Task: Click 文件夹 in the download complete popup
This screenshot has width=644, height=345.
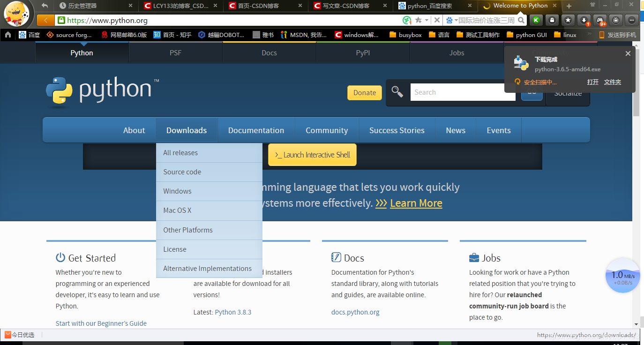Action: [x=613, y=82]
